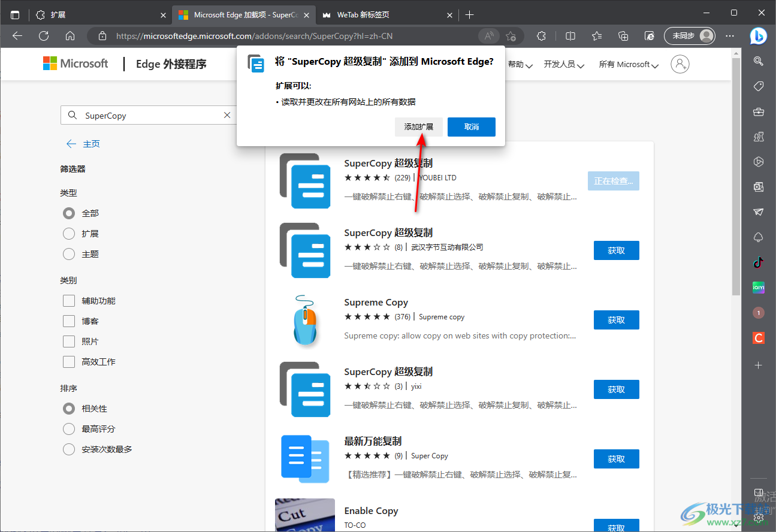Image resolution: width=776 pixels, height=532 pixels.
Task: Open the Bing chat sidebar icon
Action: click(759, 36)
